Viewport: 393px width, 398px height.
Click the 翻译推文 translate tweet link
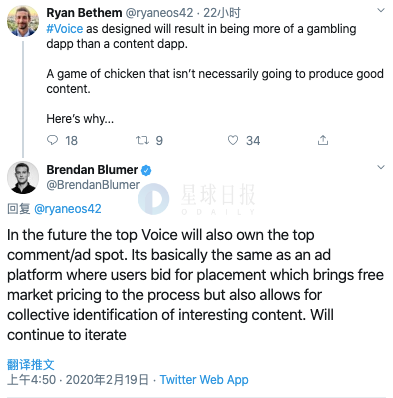click(31, 364)
